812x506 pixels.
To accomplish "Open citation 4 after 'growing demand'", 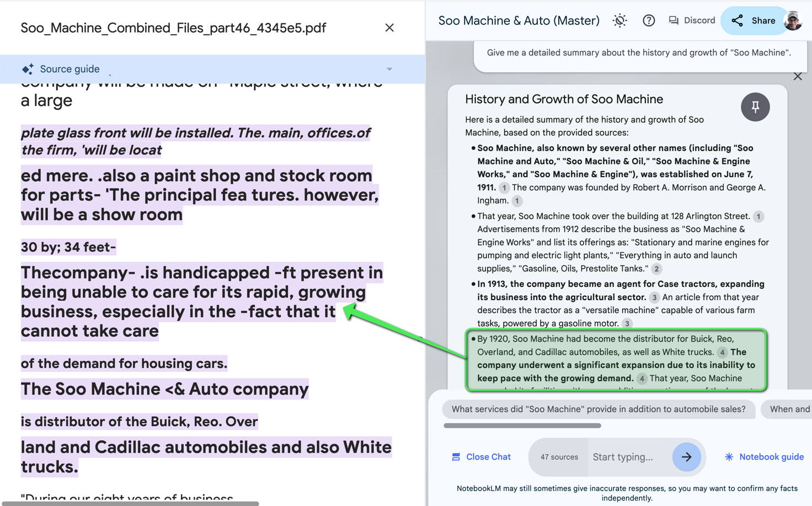I will (642, 379).
